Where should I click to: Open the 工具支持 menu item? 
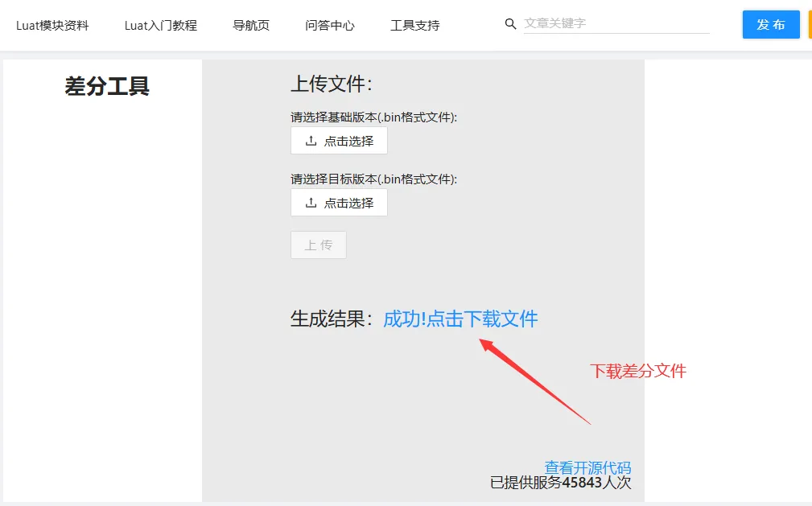tap(414, 26)
